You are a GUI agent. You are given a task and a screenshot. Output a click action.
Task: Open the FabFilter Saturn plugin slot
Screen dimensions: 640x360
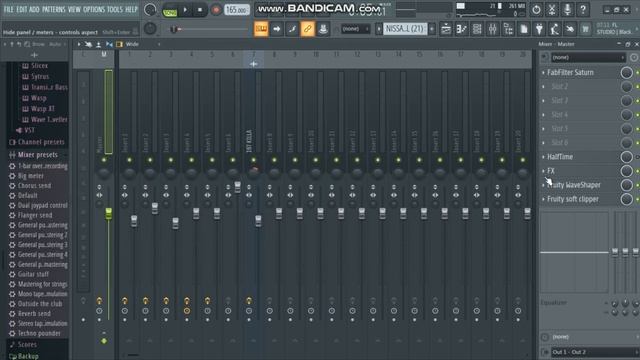pos(570,73)
